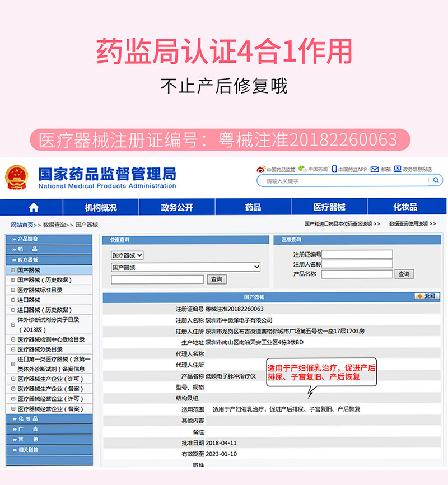Click the 返回 button with arrow
This screenshot has height=485, width=448.
427,296
